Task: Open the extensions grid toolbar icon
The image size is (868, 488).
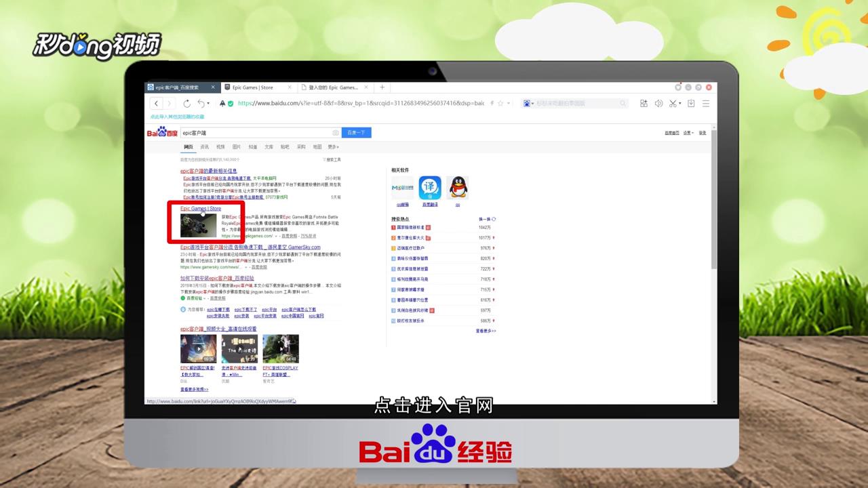Action: (644, 104)
